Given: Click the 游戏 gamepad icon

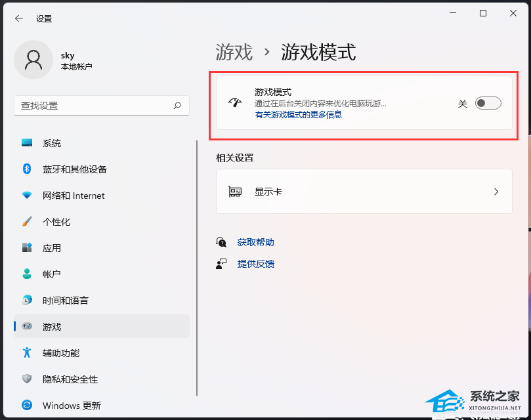Looking at the screenshot, I should pyautogui.click(x=27, y=326).
